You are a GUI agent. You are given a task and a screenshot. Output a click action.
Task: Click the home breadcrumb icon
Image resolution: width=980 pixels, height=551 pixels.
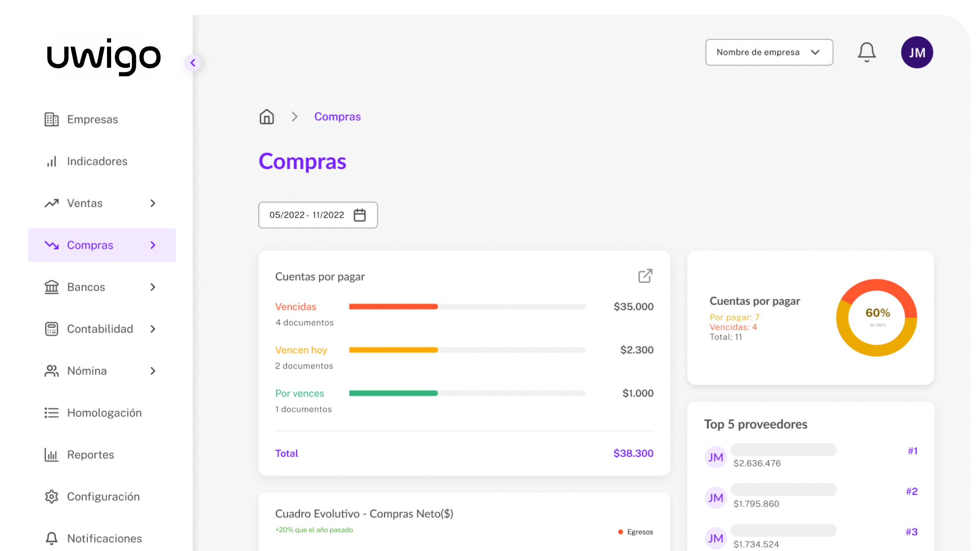(267, 117)
